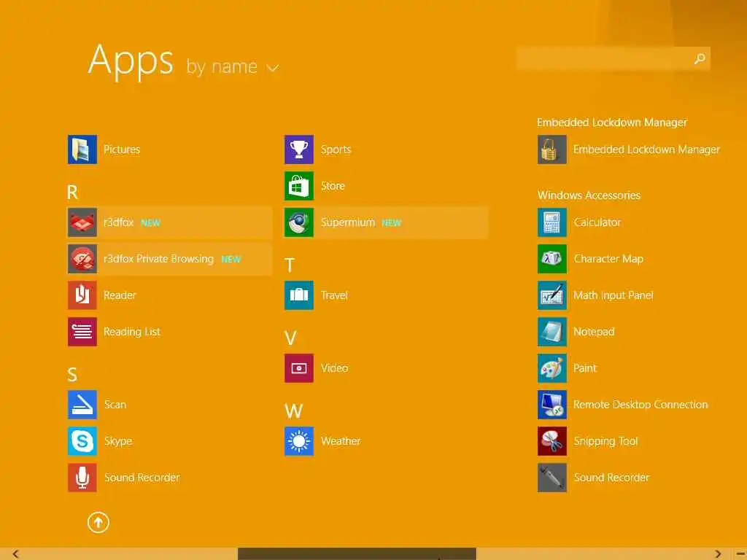
Task: Open the Skype icon
Action: [x=82, y=441]
